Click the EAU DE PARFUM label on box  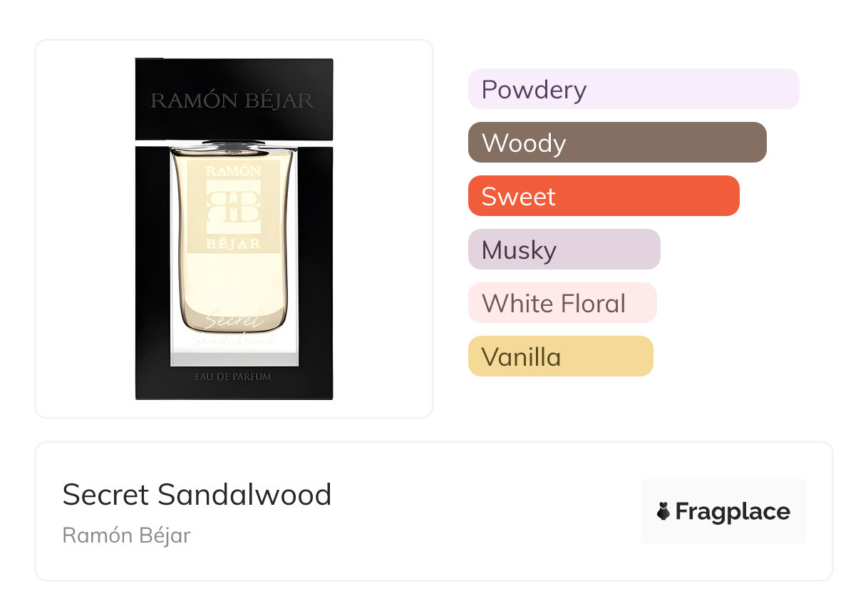tap(233, 376)
